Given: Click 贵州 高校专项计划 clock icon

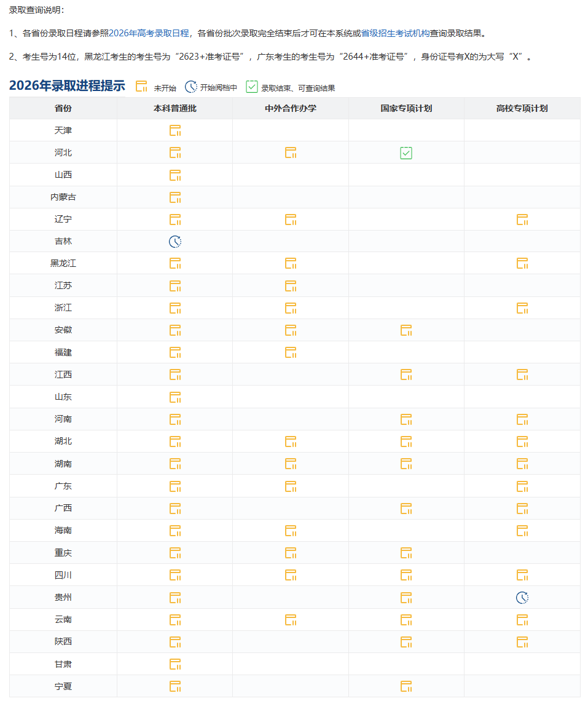Looking at the screenshot, I should coord(522,598).
